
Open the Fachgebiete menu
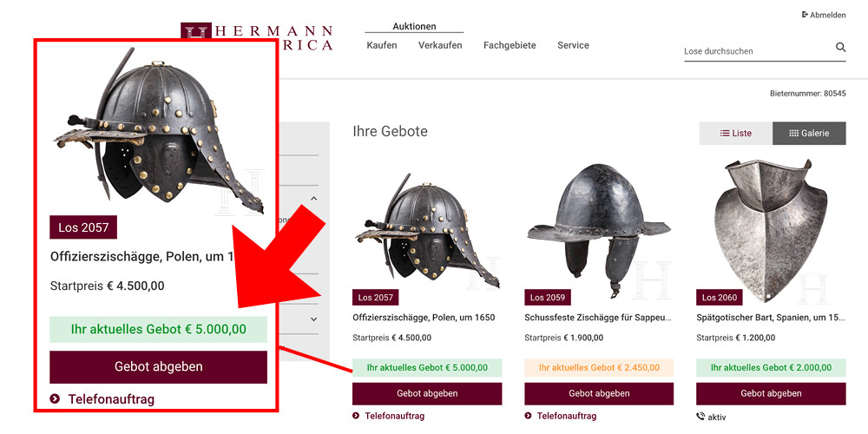point(510,45)
